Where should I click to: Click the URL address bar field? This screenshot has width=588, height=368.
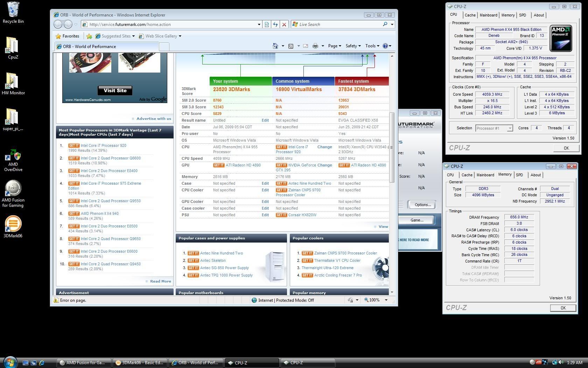[172, 24]
